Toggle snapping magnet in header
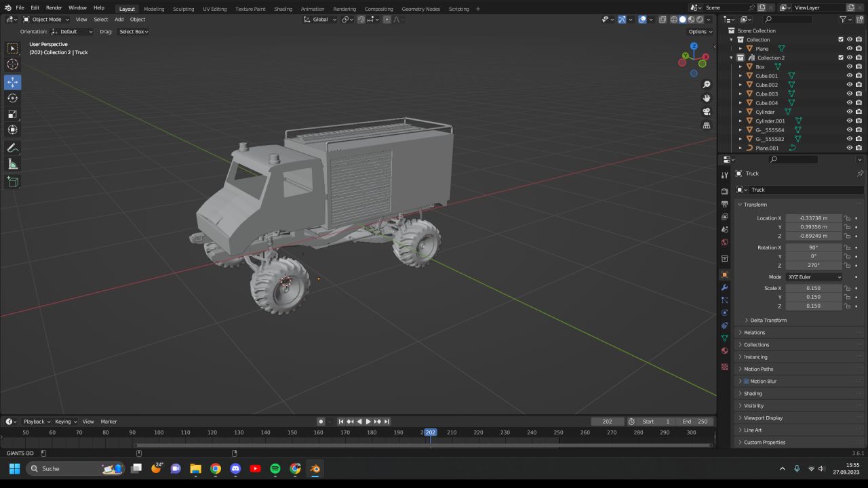The width and height of the screenshot is (868, 488). click(x=361, y=20)
